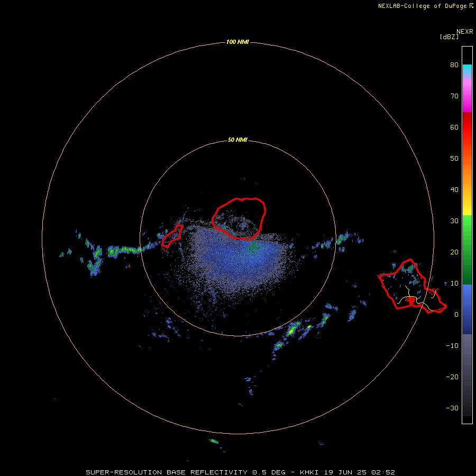Click the 20 dBZ scale value

[x=454, y=252]
